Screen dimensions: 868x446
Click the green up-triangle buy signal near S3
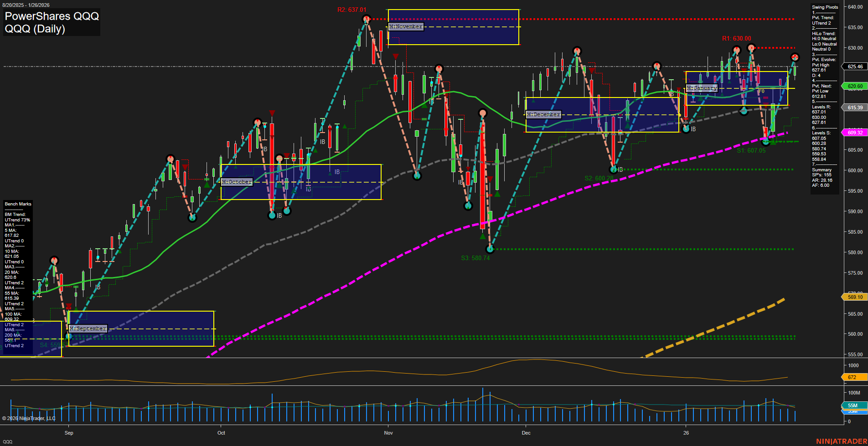click(482, 236)
